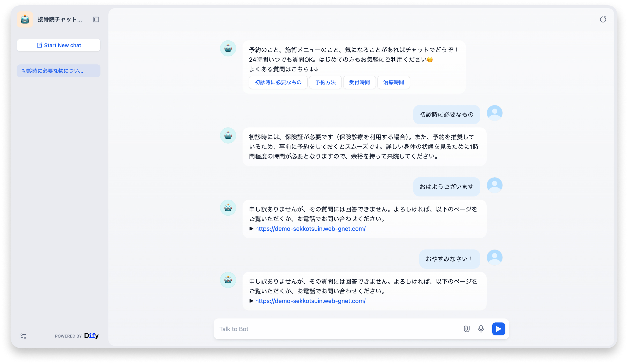628x364 pixels.
Task: Reset the conversation using the refresh icon
Action: 603,19
